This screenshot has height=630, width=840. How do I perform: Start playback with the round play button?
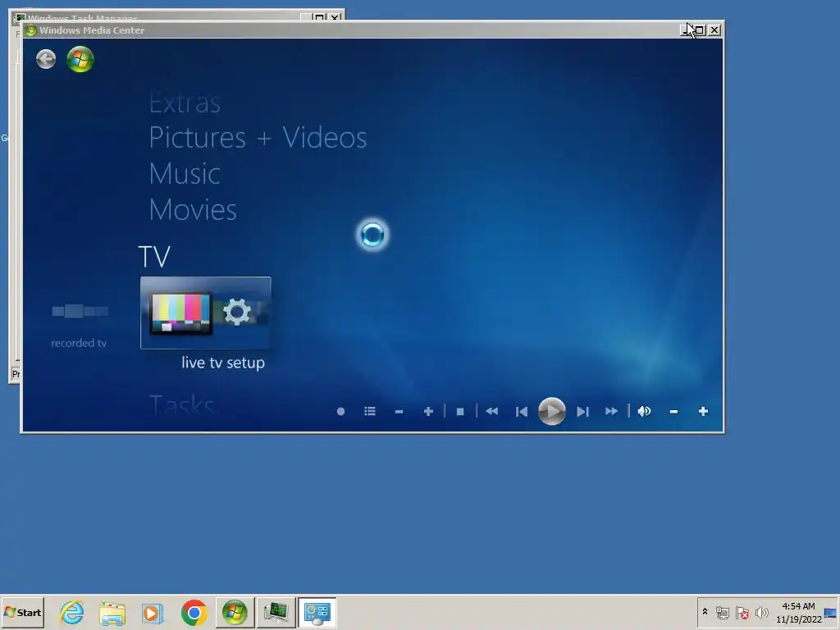(552, 412)
